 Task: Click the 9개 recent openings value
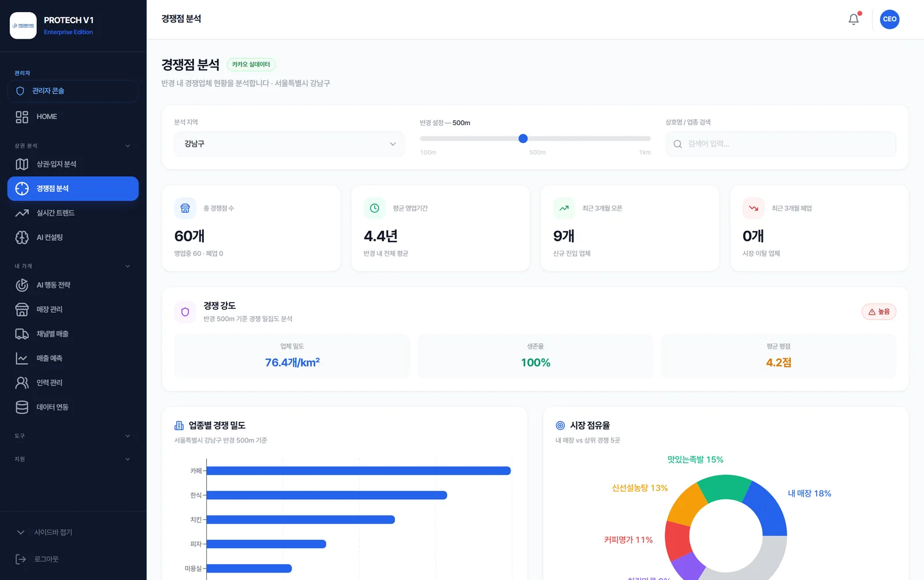click(x=564, y=236)
